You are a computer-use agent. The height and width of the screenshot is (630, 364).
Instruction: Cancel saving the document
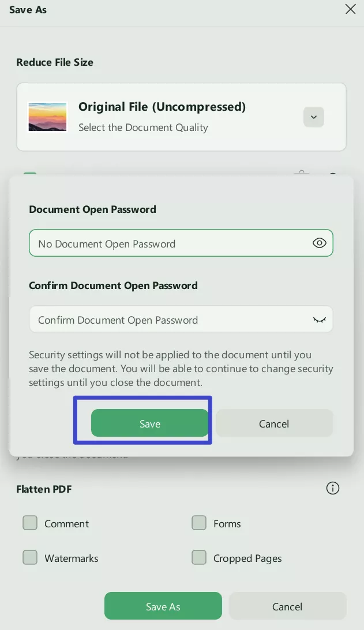click(x=287, y=606)
